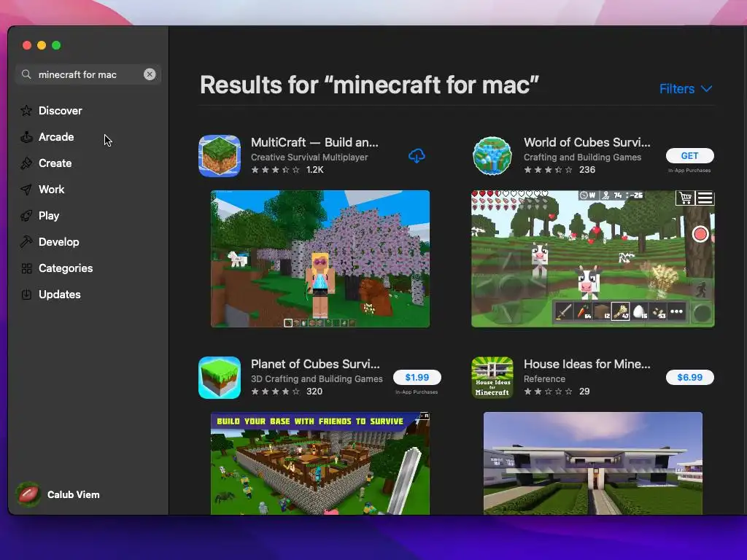
Task: Click the search field with minecraft for mac
Action: 88,74
